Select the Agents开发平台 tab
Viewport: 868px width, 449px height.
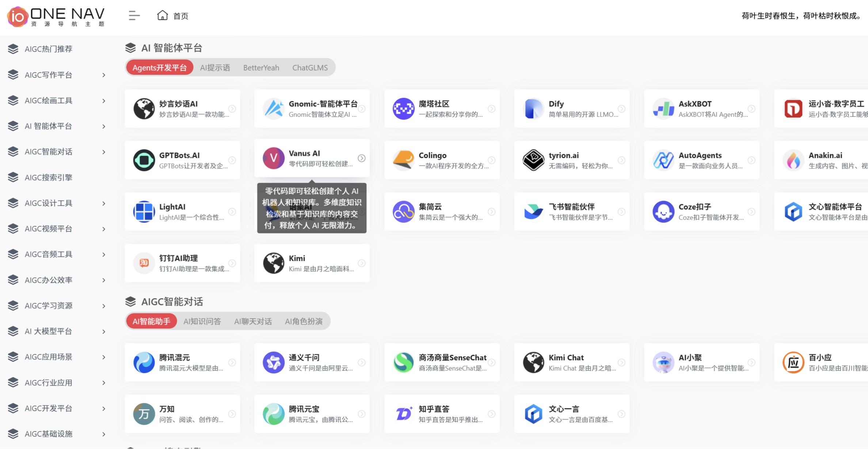click(160, 68)
